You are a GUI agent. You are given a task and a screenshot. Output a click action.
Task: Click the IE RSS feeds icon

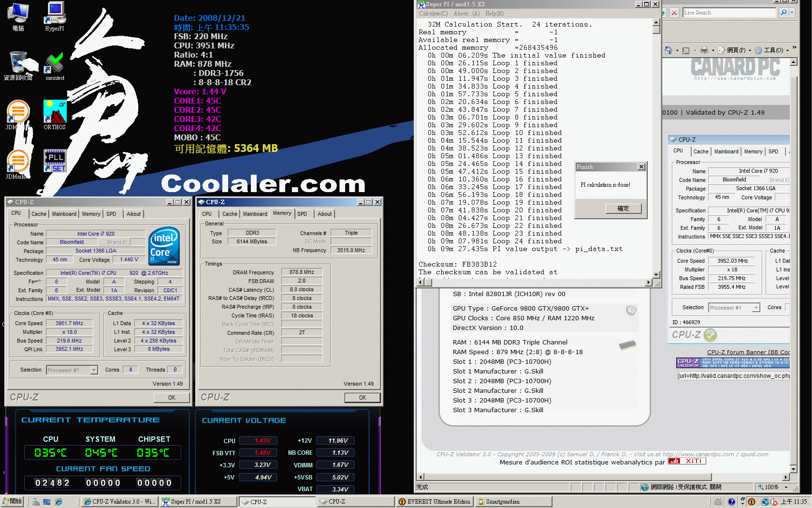pyautogui.click(x=685, y=50)
